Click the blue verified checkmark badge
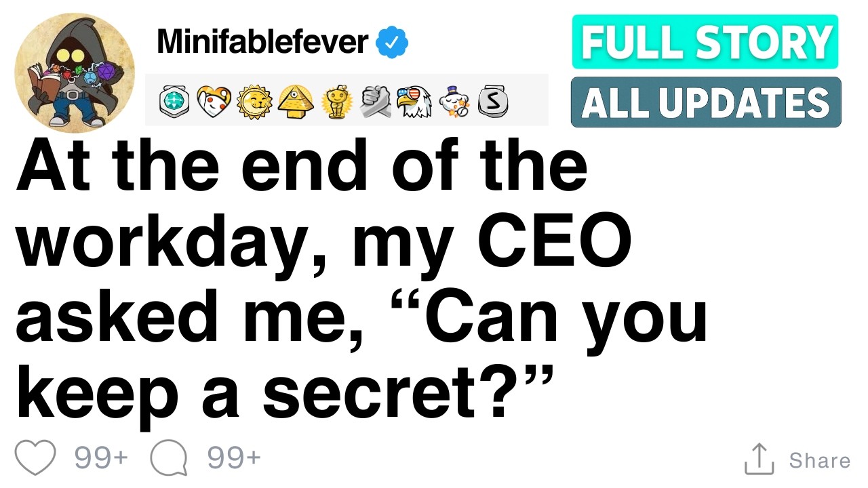The height and width of the screenshot is (488, 868). tap(392, 43)
